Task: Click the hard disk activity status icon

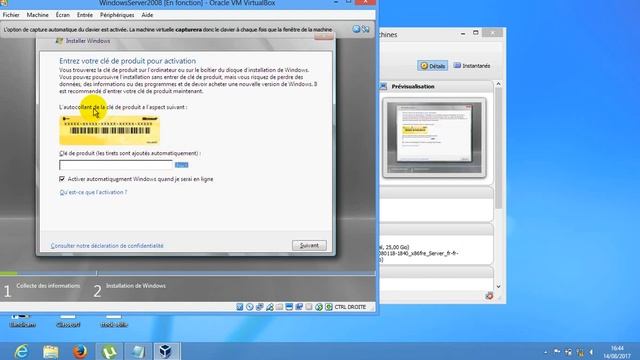Action: click(240, 307)
